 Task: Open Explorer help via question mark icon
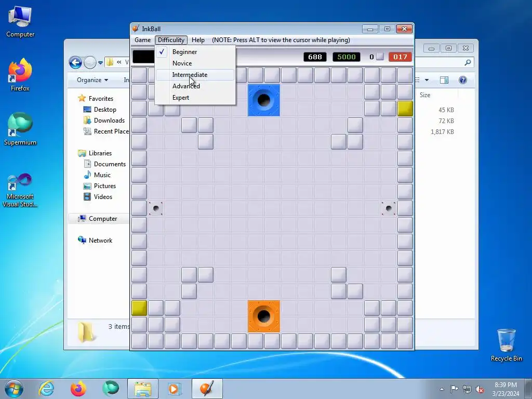pos(463,80)
